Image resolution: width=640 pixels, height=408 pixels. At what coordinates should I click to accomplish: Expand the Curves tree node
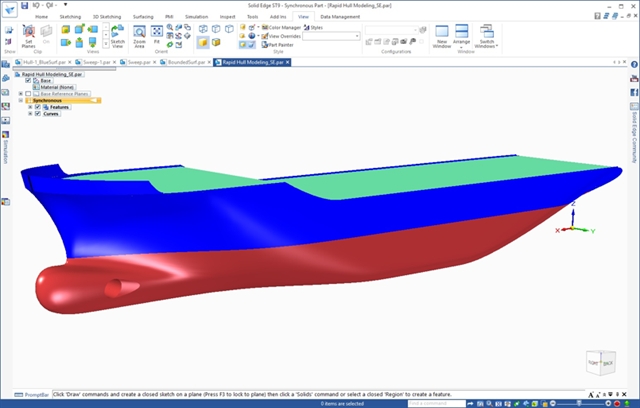(30, 113)
